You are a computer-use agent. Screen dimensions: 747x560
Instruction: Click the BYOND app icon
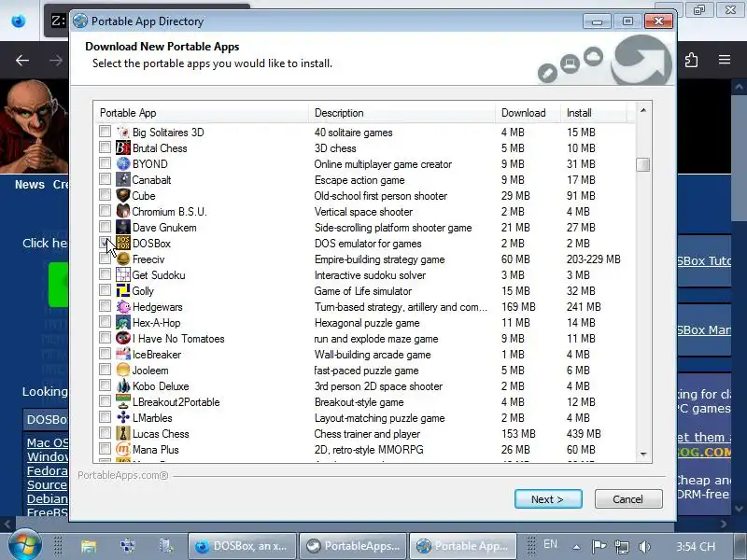123,164
